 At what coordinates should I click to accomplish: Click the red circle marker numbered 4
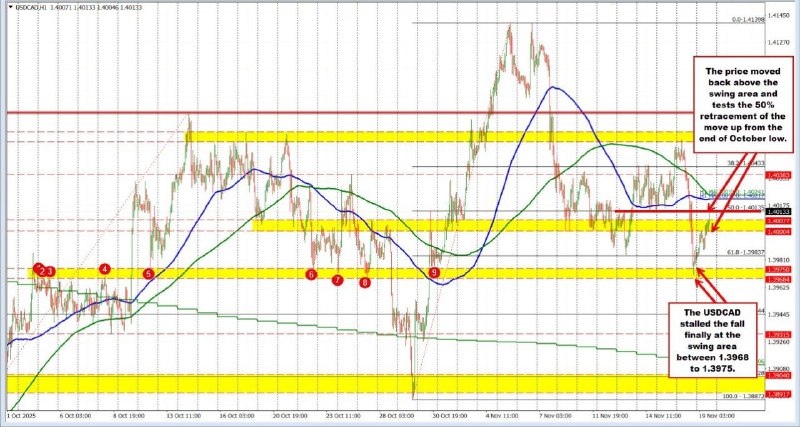105,268
